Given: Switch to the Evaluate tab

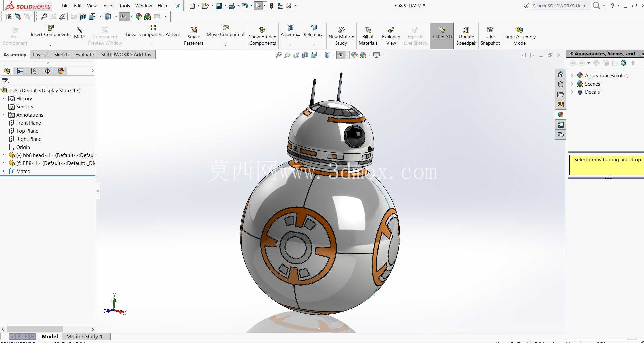Looking at the screenshot, I should 85,55.
